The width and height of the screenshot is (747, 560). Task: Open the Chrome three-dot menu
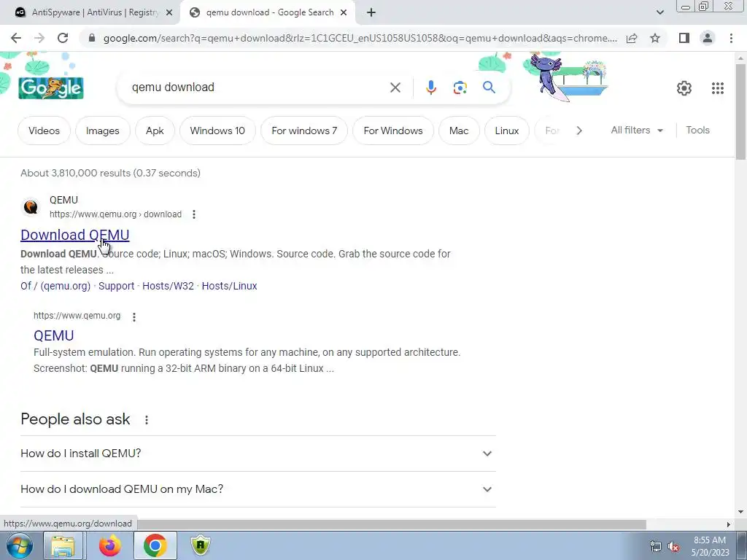click(731, 38)
